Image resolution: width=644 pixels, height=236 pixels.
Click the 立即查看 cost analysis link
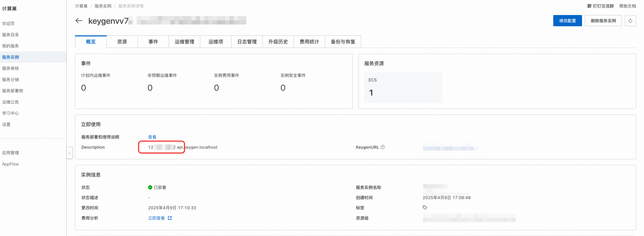pyautogui.click(x=157, y=218)
